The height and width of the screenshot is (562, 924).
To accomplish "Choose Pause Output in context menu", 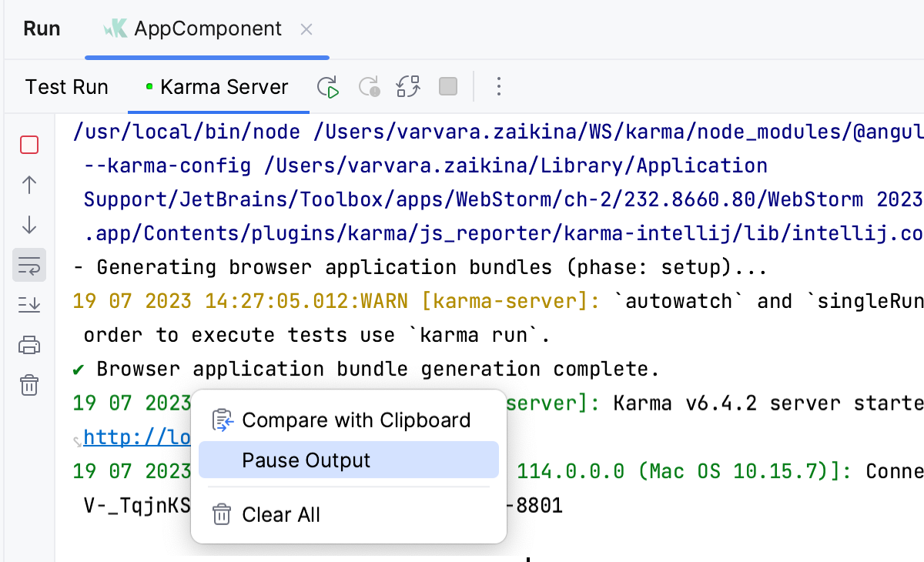I will [348, 460].
